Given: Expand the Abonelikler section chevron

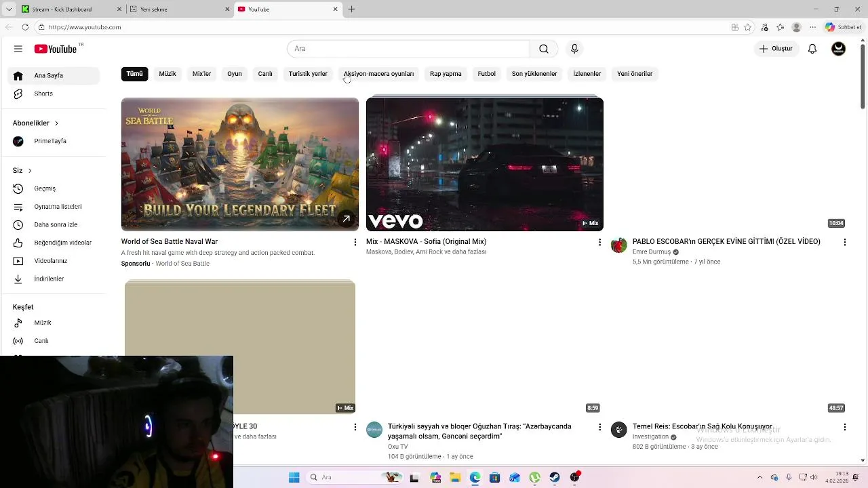Looking at the screenshot, I should click(56, 123).
